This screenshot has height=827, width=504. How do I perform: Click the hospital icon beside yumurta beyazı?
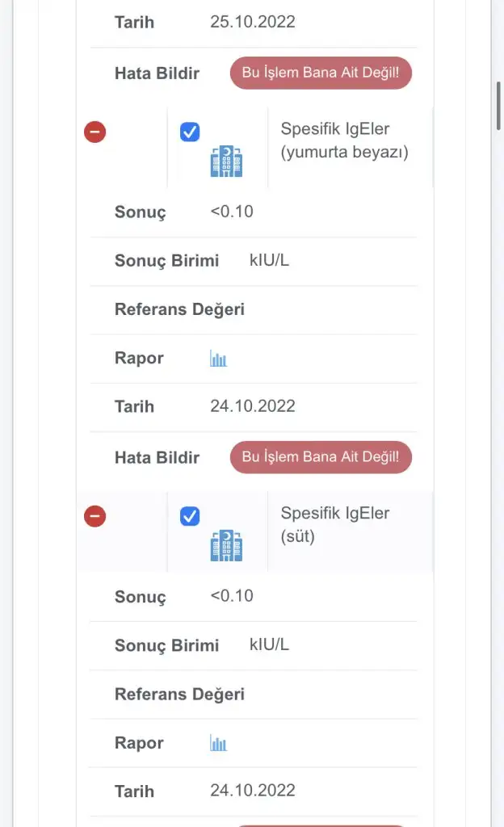[226, 162]
